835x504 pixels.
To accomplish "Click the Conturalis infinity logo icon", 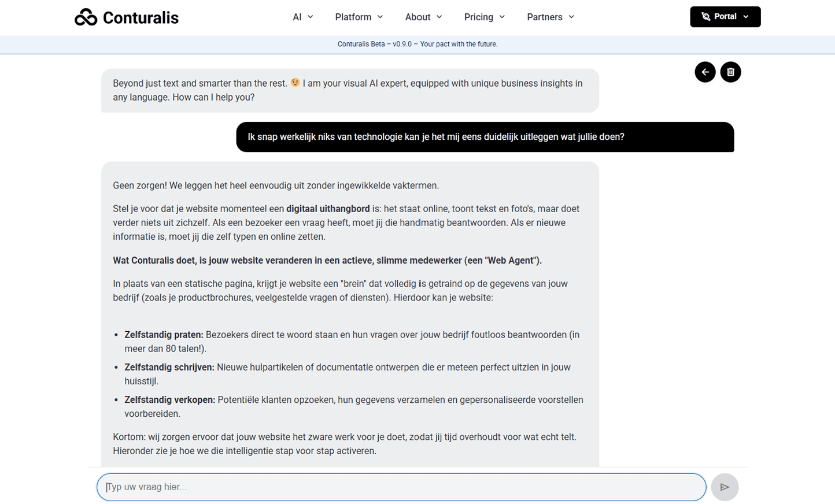I will 86,17.
